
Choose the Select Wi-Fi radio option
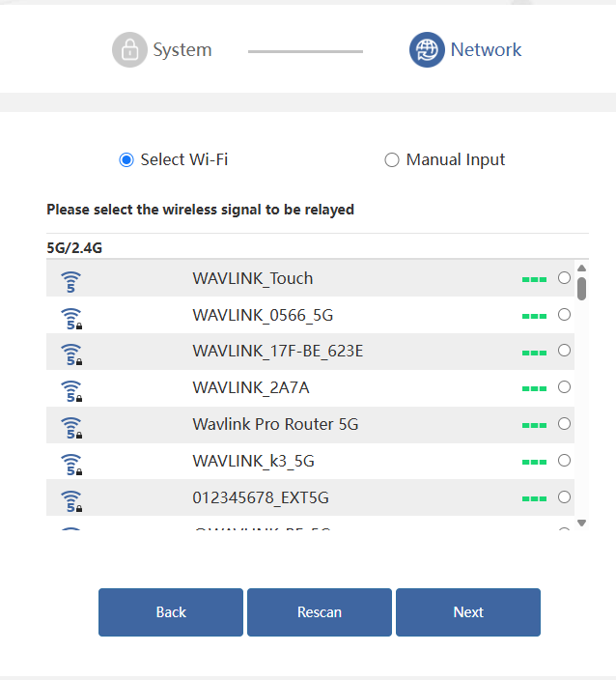[x=126, y=160]
